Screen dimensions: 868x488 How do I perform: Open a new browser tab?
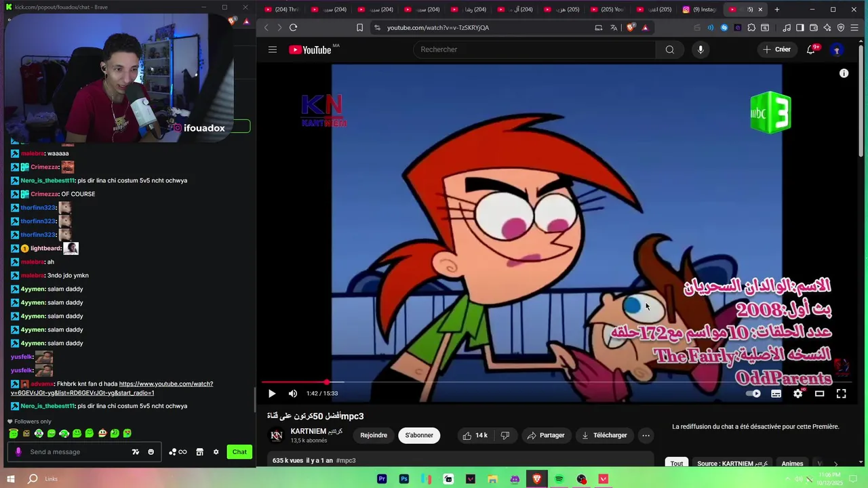point(777,9)
